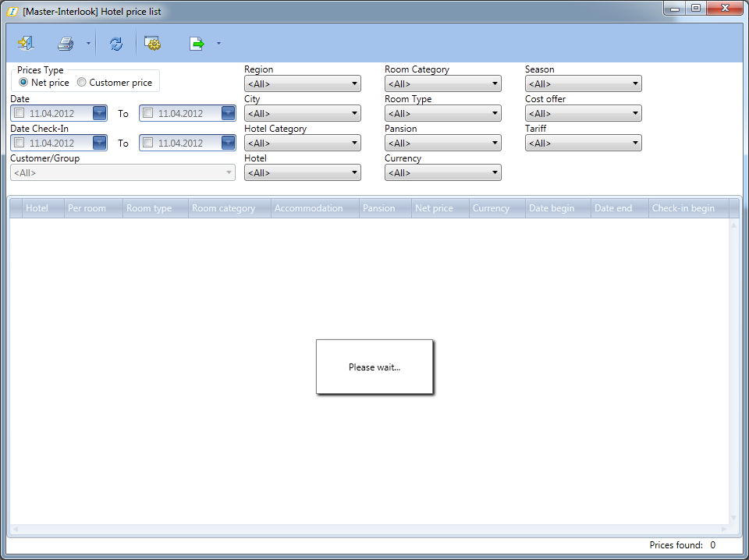The height and width of the screenshot is (560, 749).
Task: Click the printer icon in toolbar
Action: click(x=66, y=44)
